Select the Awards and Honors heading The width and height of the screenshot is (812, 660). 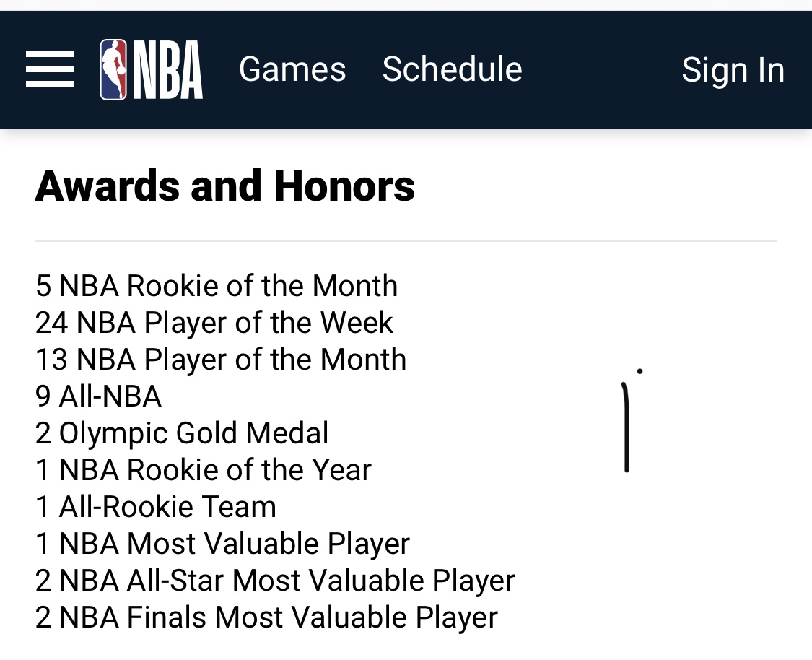[x=224, y=186]
